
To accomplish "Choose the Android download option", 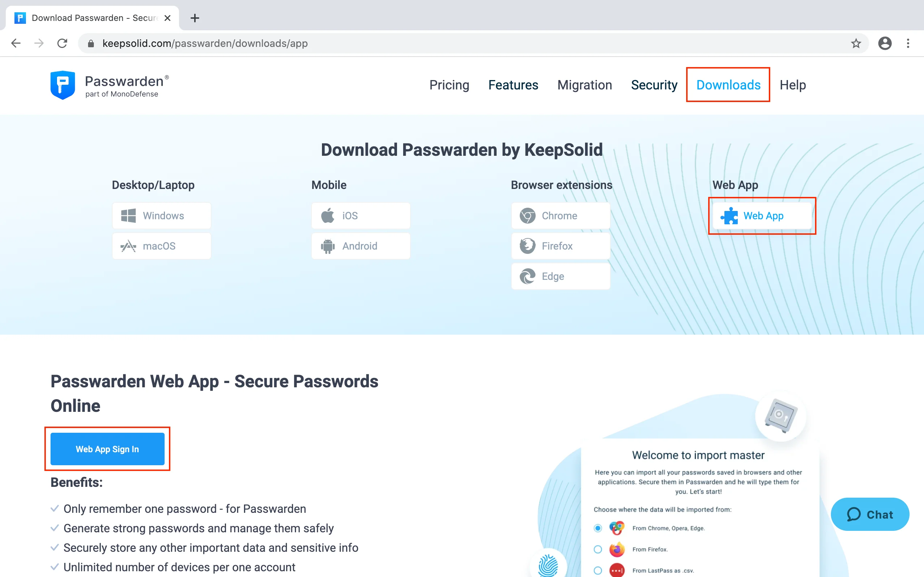I will coord(361,246).
